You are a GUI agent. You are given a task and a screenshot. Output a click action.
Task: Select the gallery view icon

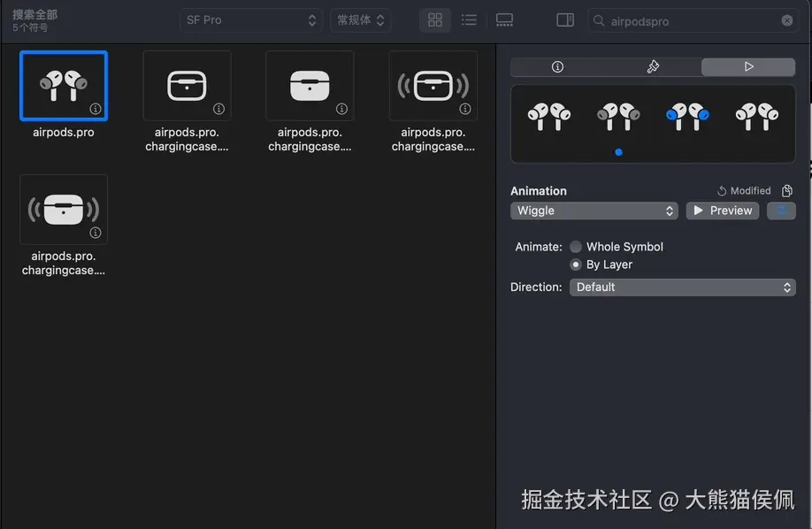click(x=504, y=19)
